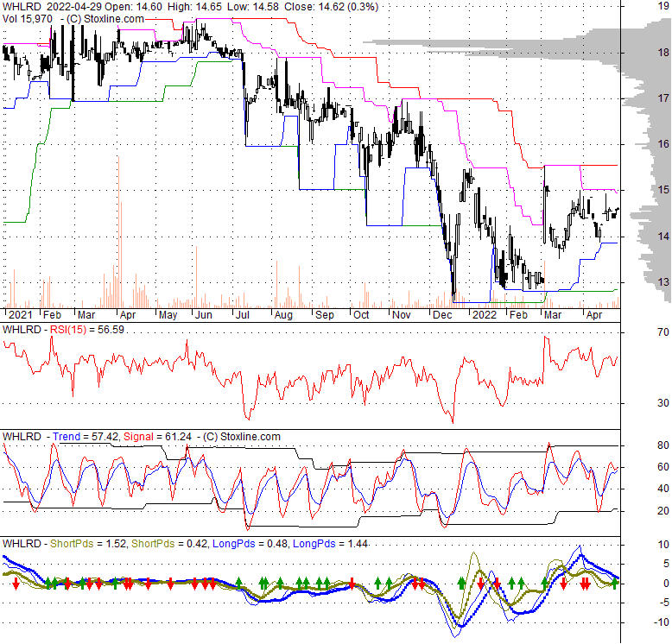Click the momentum scale value '-10'
Screen dimensions: 672x644
[662, 622]
